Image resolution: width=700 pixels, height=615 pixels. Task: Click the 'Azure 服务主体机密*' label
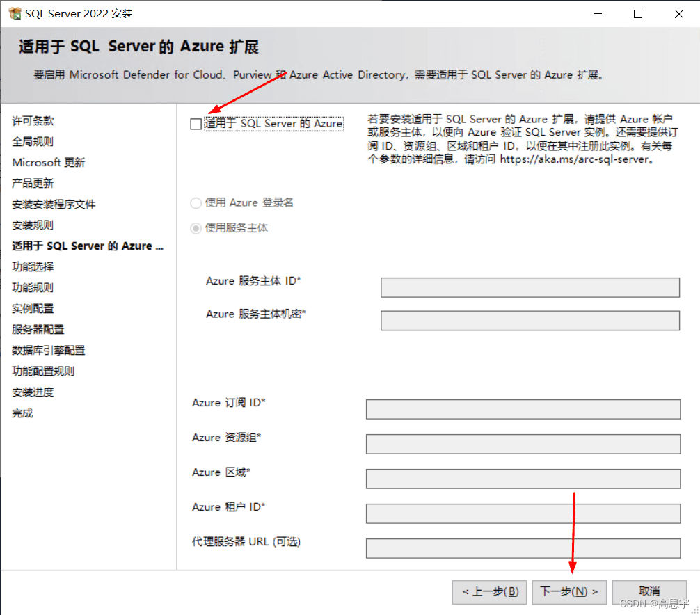click(x=256, y=314)
